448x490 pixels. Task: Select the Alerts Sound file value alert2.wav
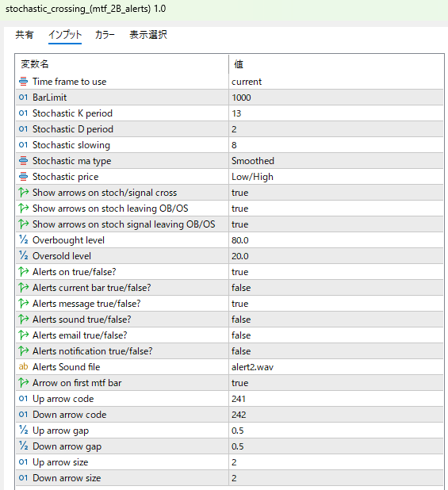click(336, 367)
